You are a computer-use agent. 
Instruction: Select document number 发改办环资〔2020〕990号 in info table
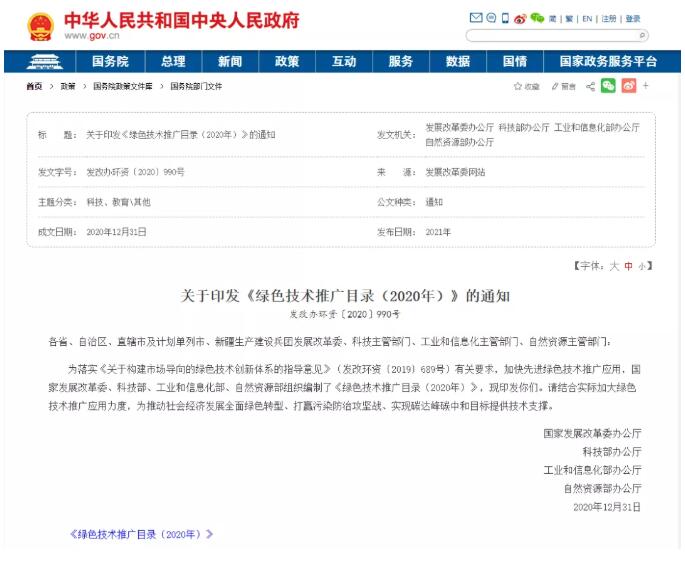tap(135, 172)
